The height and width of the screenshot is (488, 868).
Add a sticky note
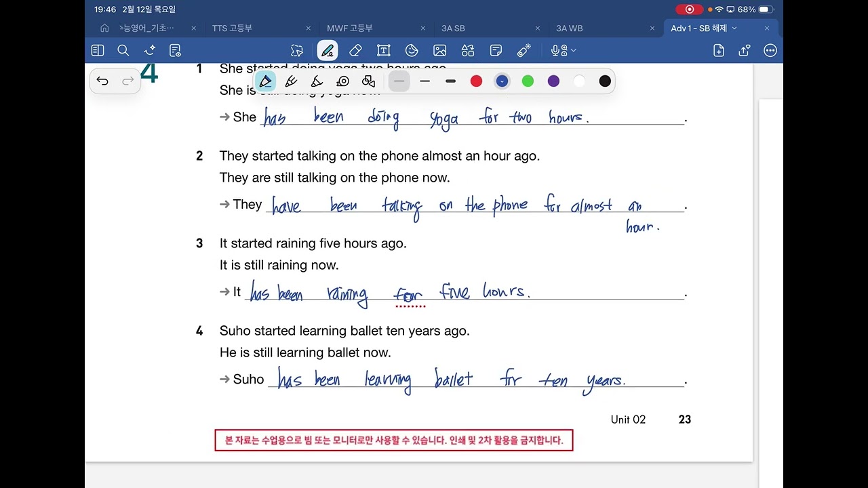496,50
